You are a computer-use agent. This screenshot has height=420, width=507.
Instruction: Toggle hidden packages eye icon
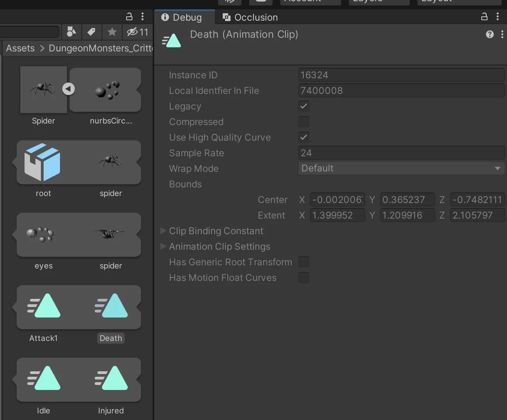point(137,32)
